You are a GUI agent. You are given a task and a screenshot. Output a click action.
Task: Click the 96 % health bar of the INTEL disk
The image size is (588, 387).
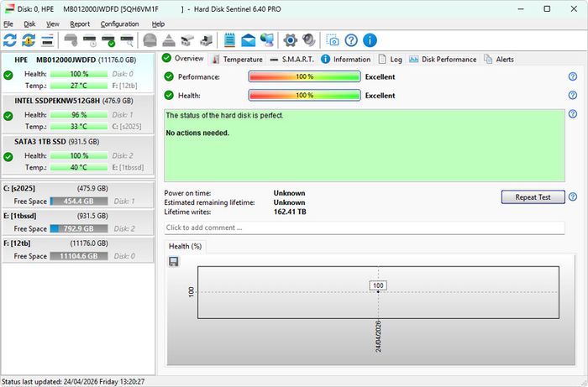[79, 115]
